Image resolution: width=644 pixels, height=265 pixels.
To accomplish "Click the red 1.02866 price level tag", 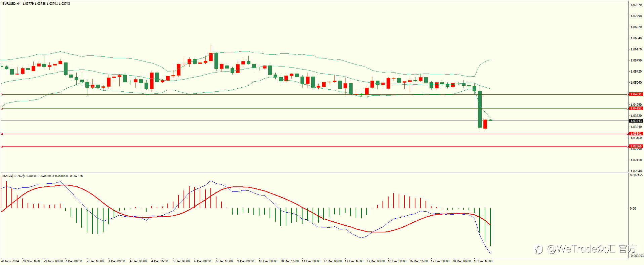I will coord(636,146).
